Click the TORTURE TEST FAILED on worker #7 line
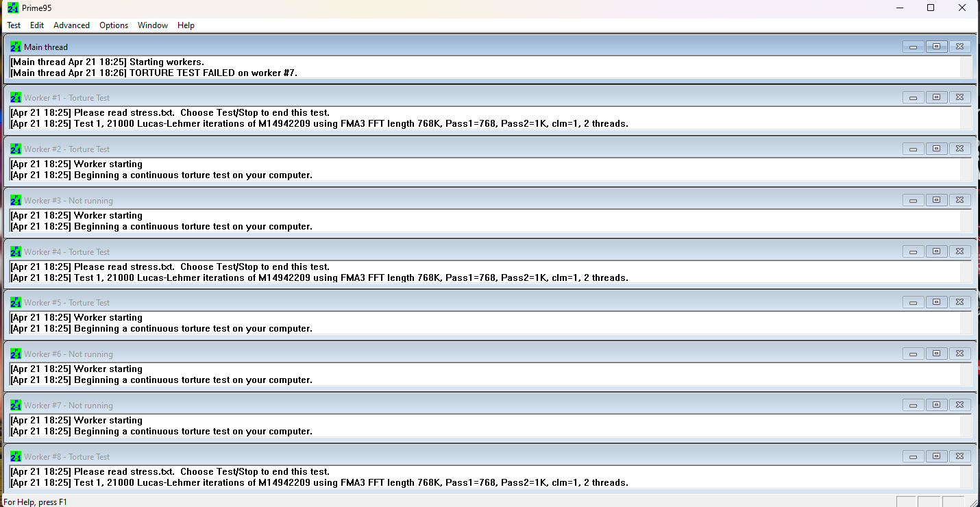Viewport: 980px width, 507px height. click(x=154, y=73)
